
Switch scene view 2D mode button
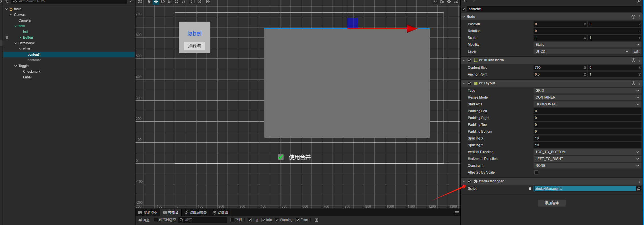[x=140, y=2]
